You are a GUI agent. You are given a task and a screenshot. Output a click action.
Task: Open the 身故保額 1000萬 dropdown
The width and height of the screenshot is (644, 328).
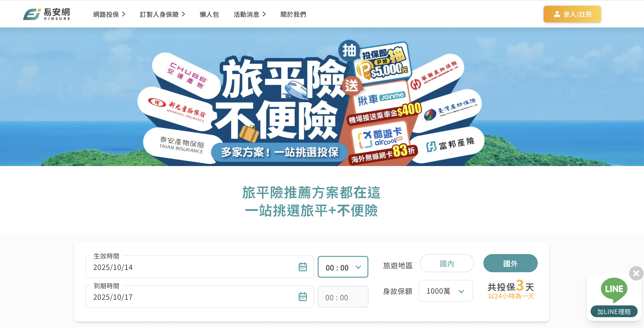445,291
